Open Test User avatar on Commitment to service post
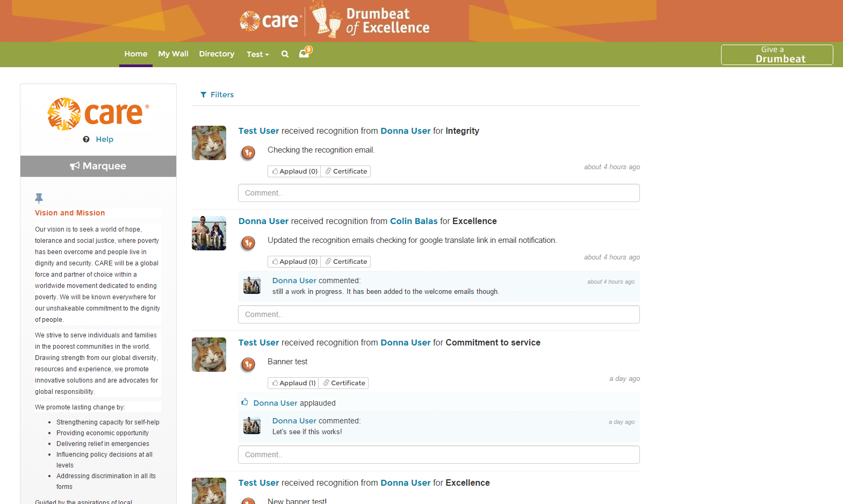This screenshot has height=504, width=843. [x=209, y=355]
